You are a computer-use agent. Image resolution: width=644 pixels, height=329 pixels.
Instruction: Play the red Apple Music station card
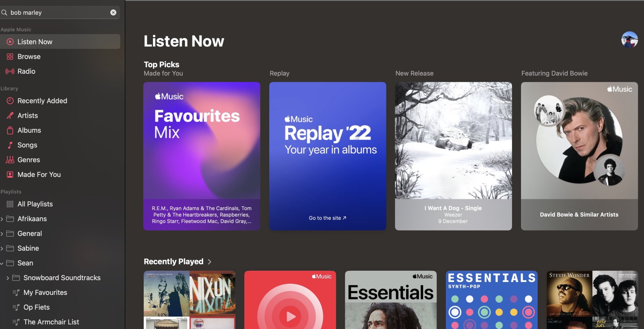(x=290, y=300)
